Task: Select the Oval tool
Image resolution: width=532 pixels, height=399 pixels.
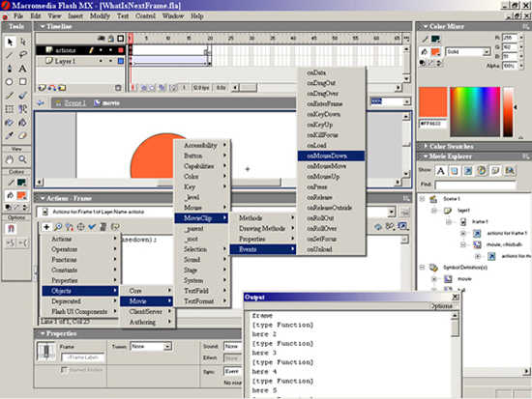Action: point(10,82)
